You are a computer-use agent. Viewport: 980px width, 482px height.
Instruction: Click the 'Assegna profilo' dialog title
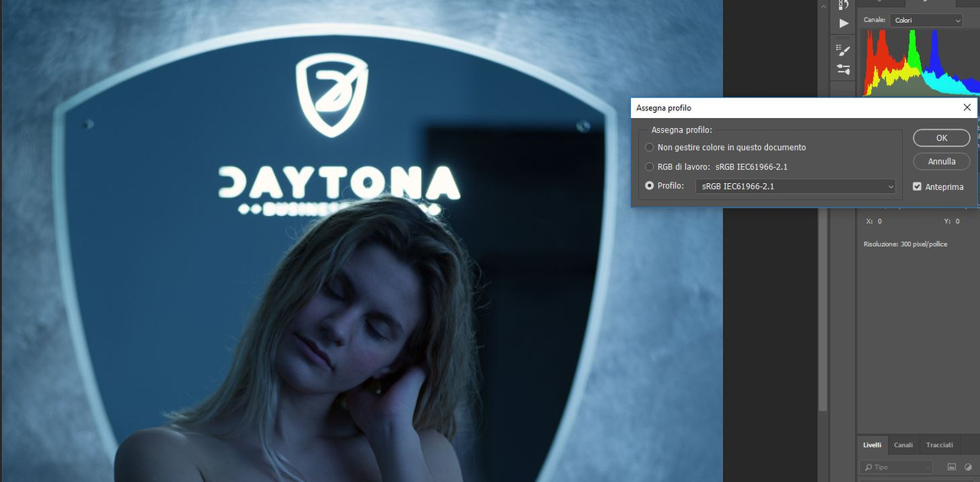tap(664, 108)
